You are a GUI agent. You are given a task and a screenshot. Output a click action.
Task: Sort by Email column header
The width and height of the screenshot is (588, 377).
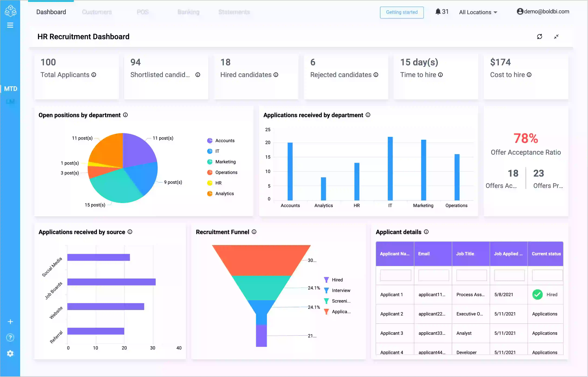[433, 254]
